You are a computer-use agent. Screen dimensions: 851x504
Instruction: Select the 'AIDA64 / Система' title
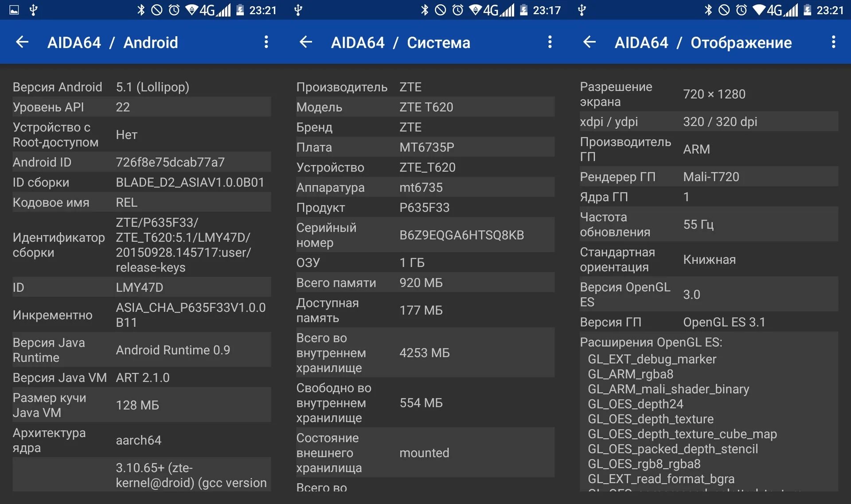tap(401, 43)
